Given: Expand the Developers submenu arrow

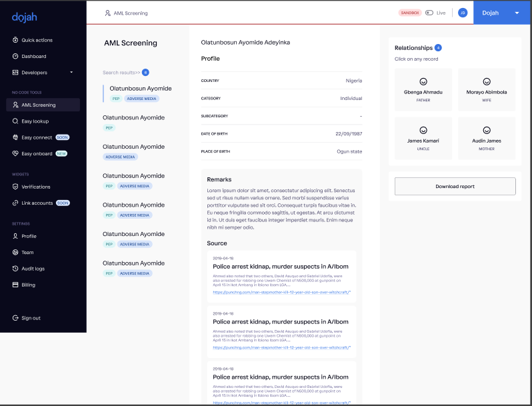Looking at the screenshot, I should point(71,72).
